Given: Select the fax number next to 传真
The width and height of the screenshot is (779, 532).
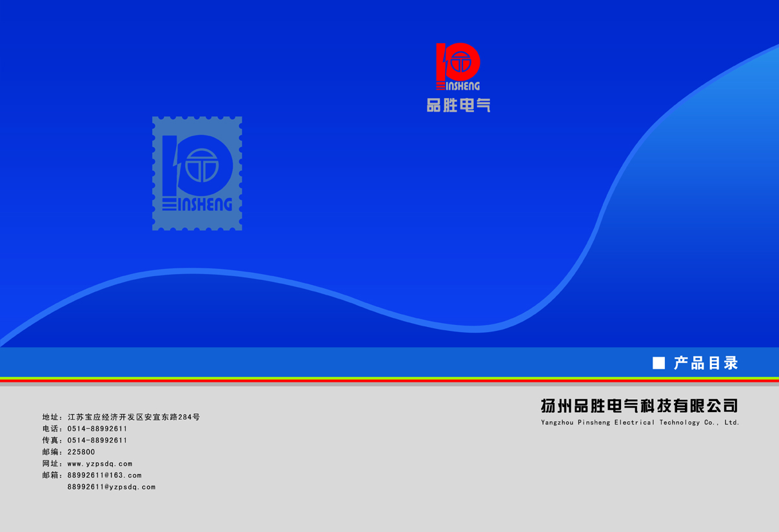Looking at the screenshot, I should tap(97, 440).
